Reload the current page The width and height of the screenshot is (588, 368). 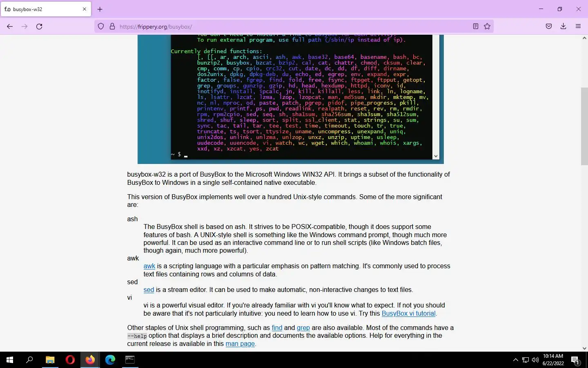[39, 27]
